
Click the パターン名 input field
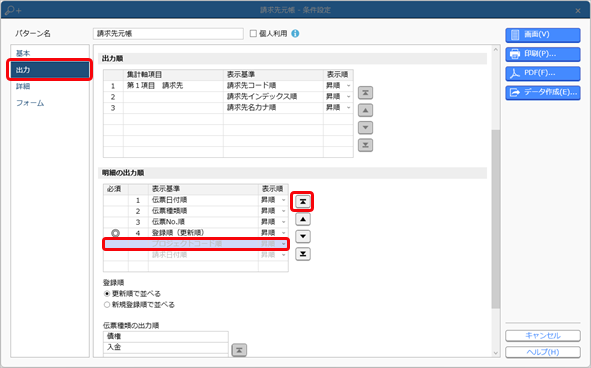(x=168, y=34)
